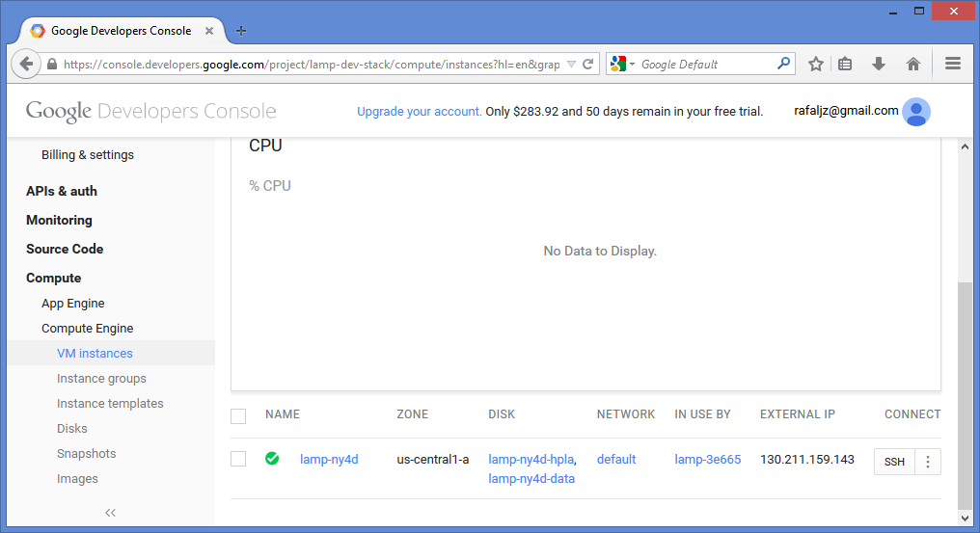Expand the Monitoring section
980x533 pixels.
(x=59, y=220)
